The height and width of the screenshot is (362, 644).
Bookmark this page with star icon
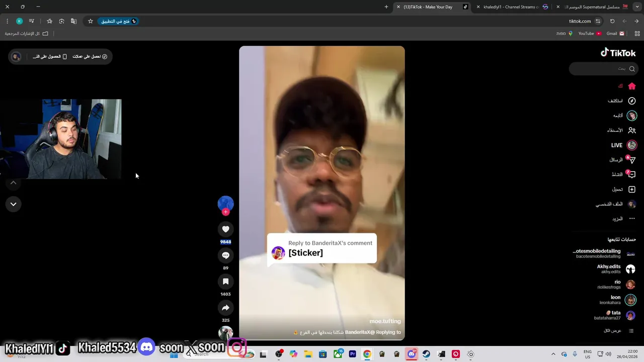[x=91, y=21]
